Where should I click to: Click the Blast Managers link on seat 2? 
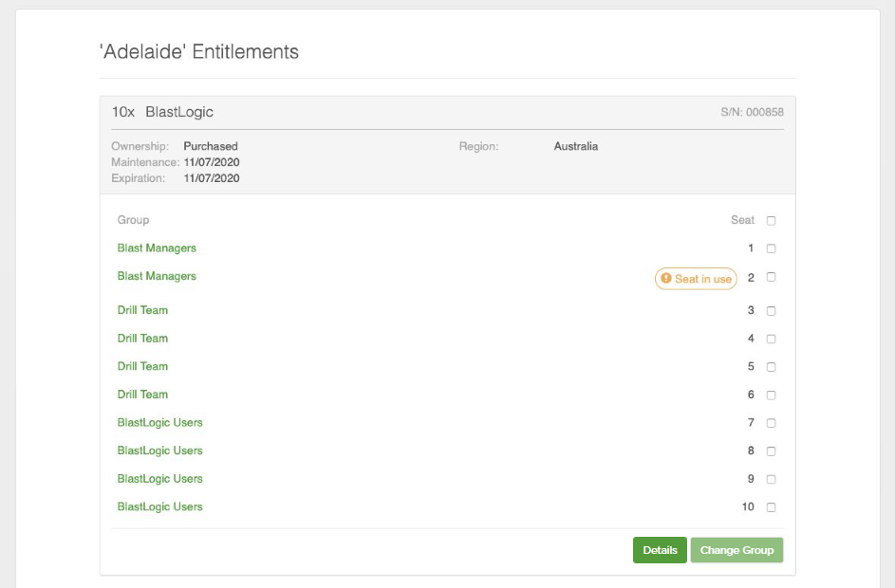157,276
